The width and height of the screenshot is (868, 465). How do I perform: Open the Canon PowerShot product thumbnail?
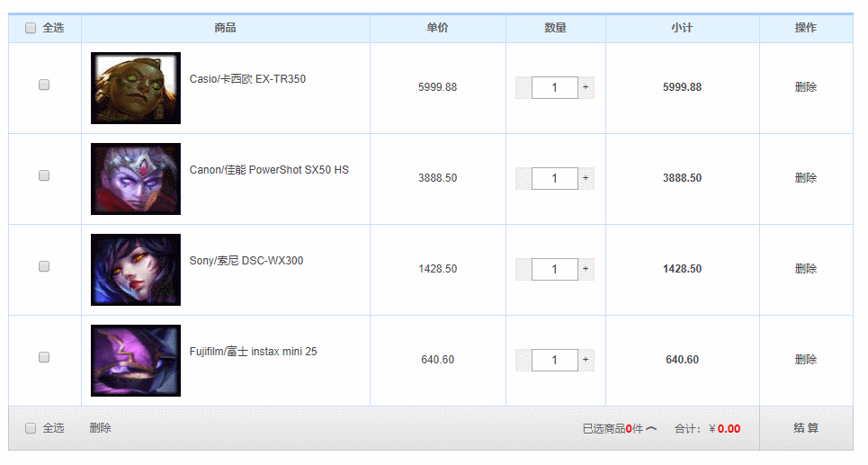point(136,179)
